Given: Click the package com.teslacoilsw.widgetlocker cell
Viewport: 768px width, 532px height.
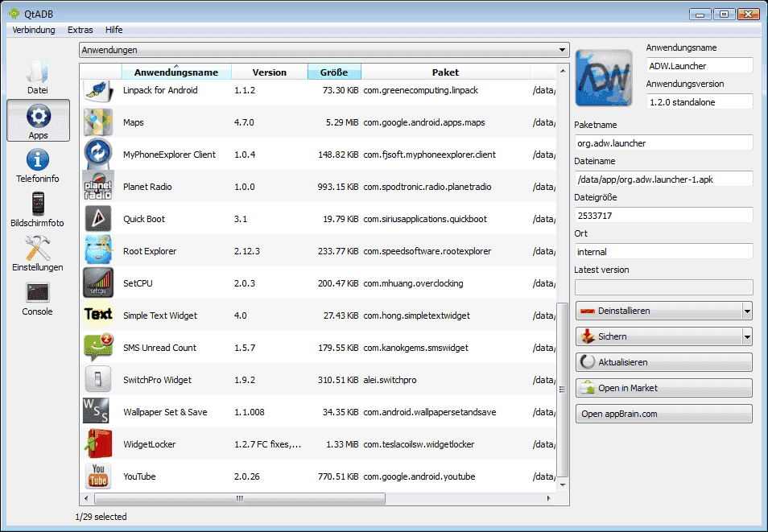Looking at the screenshot, I should coord(419,444).
